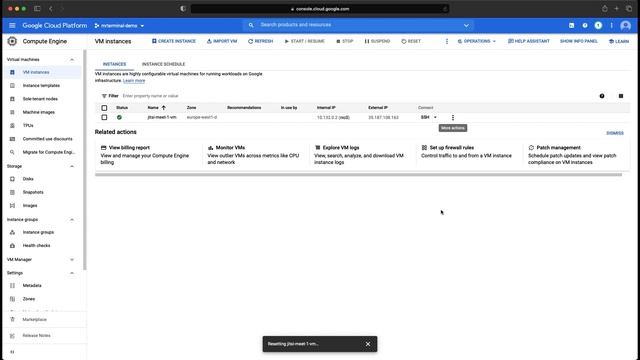Open the project selector dropdown
The image size is (640, 360).
(x=119, y=26)
